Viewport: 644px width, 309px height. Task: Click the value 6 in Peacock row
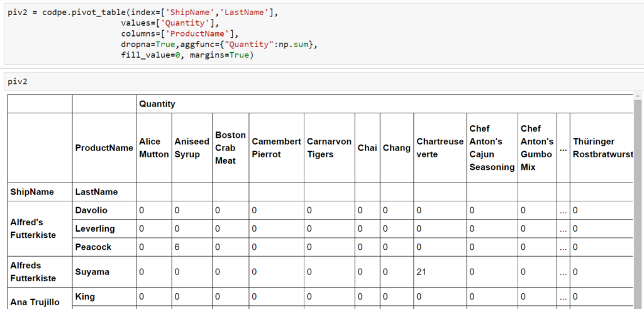(x=177, y=247)
